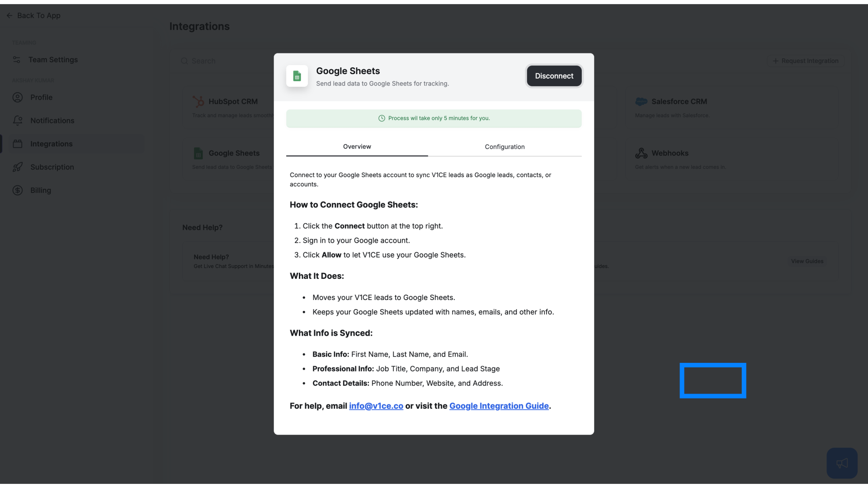Open Team Settings in sidebar

pos(53,60)
